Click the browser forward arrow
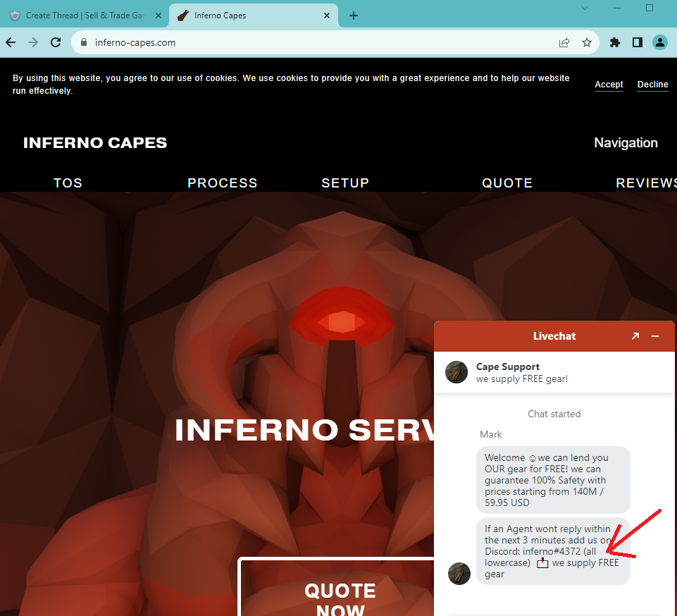This screenshot has width=677, height=616. pyautogui.click(x=33, y=42)
